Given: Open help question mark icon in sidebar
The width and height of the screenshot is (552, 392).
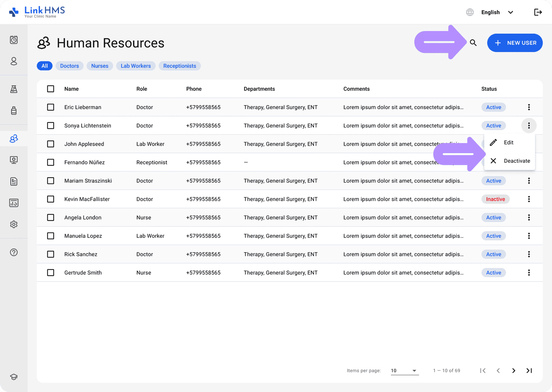Looking at the screenshot, I should pyautogui.click(x=14, y=252).
